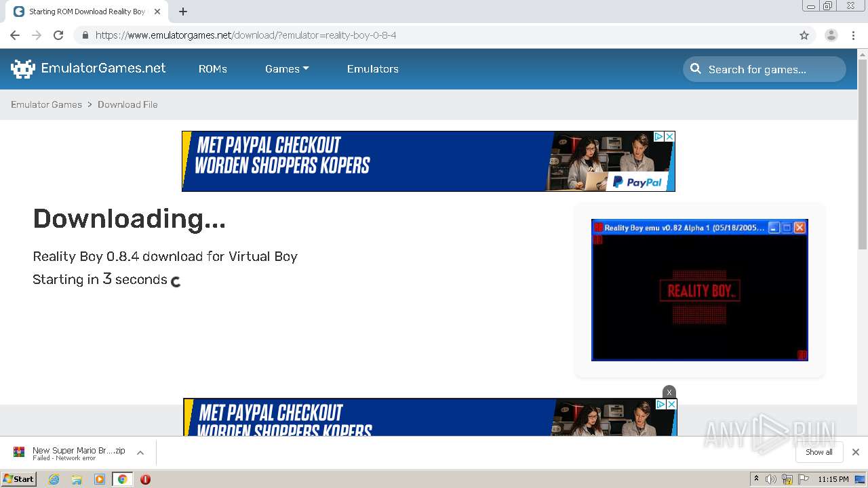Select the Starting ROM Download tab

(x=88, y=12)
